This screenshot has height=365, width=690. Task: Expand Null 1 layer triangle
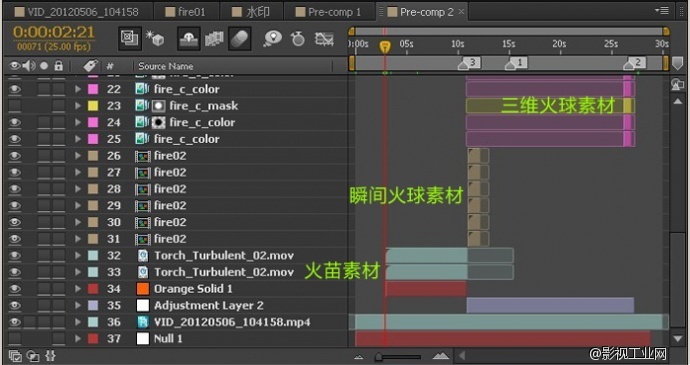[78, 339]
